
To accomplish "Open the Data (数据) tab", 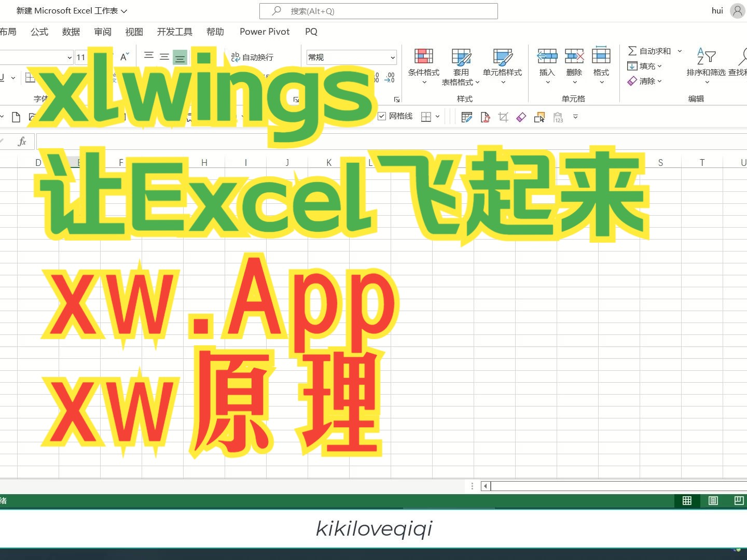I will coord(71,32).
